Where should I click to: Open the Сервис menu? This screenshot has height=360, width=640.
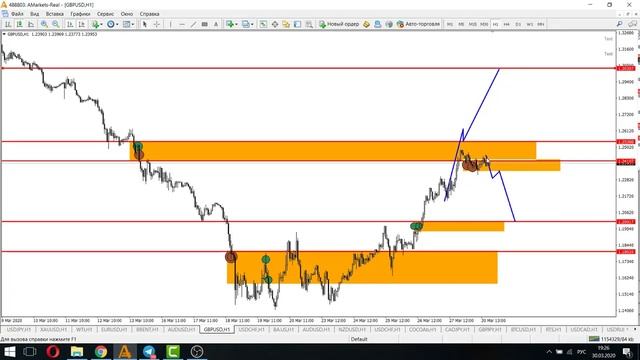coord(106,14)
